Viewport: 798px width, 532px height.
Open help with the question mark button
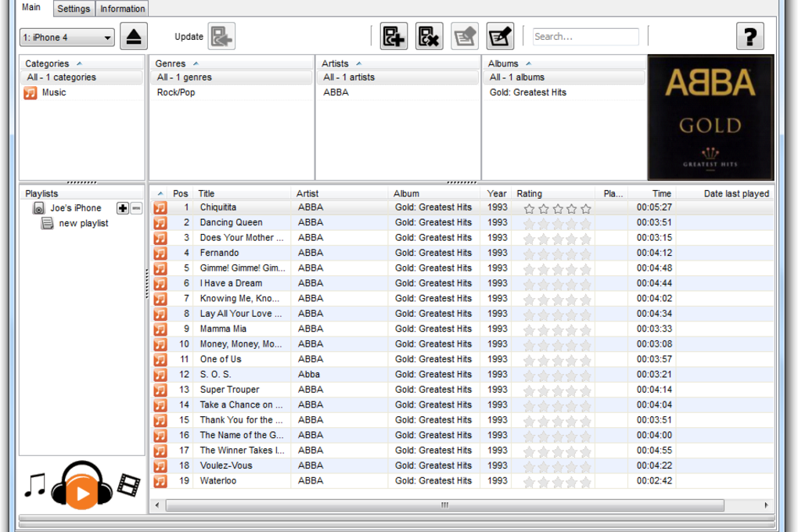[750, 37]
